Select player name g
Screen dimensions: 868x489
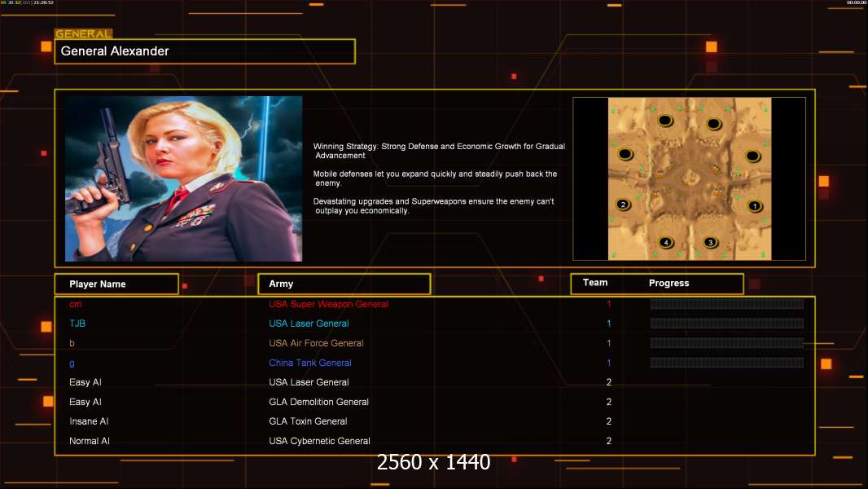[x=72, y=363]
